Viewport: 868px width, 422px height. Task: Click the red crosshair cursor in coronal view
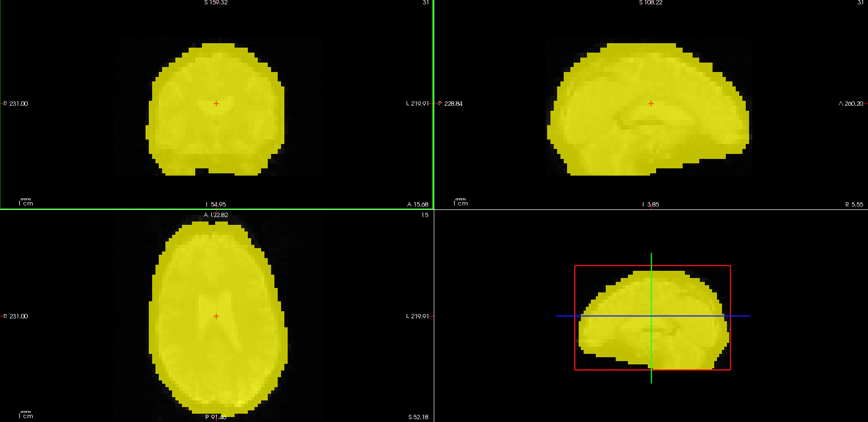[216, 104]
